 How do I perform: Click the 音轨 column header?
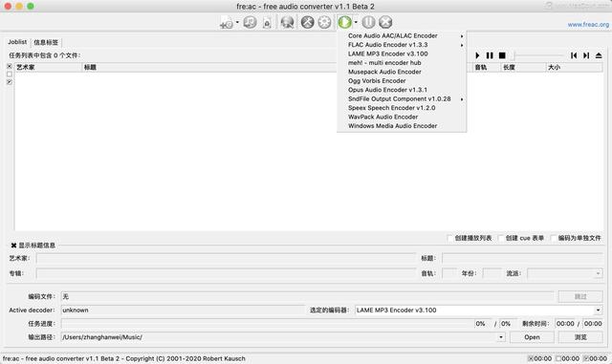click(x=487, y=67)
